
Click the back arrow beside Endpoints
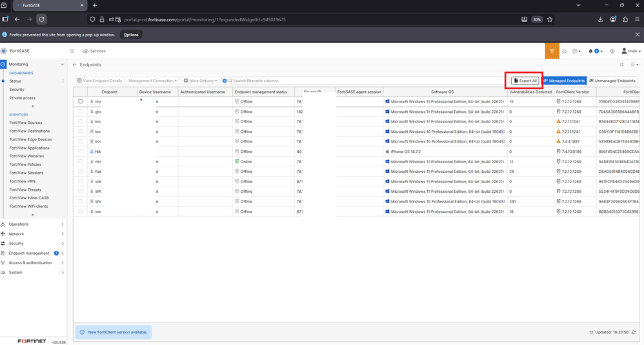[74, 64]
